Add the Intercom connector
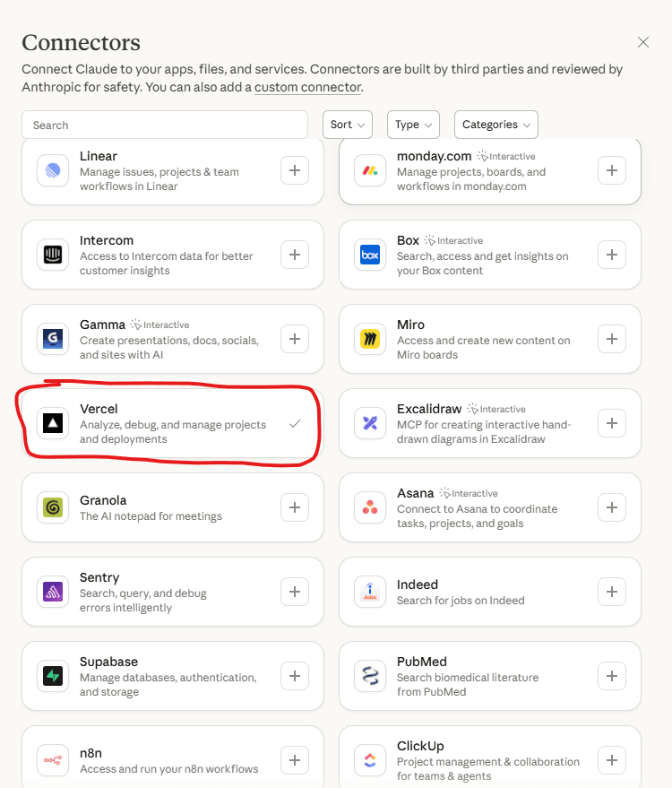This screenshot has height=788, width=672. coord(295,255)
